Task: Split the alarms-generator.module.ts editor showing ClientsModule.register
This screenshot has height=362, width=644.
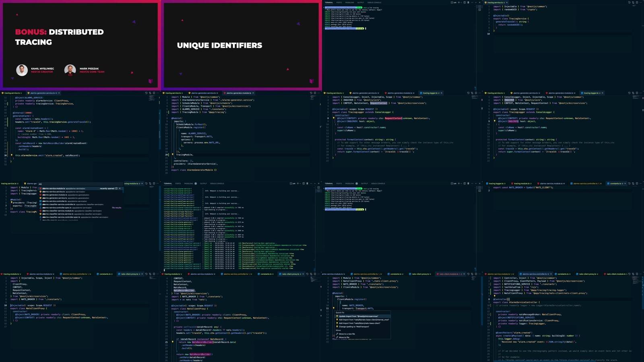Action: [315, 93]
